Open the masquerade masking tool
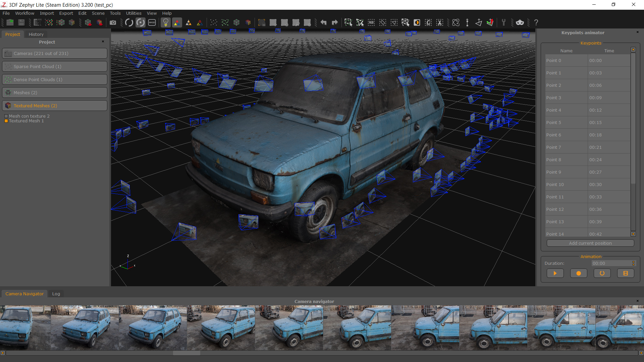Image resolution: width=644 pixels, height=362 pixels. pyautogui.click(x=520, y=22)
